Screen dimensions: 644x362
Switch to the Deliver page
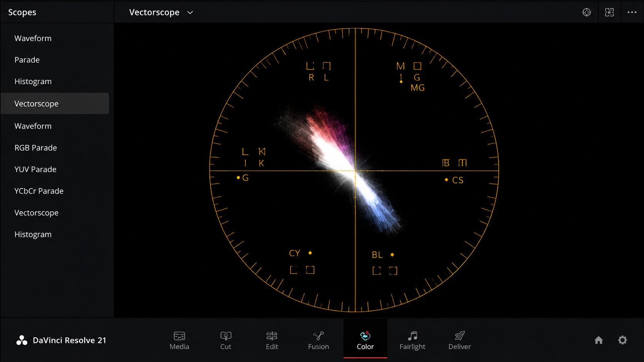click(x=460, y=340)
